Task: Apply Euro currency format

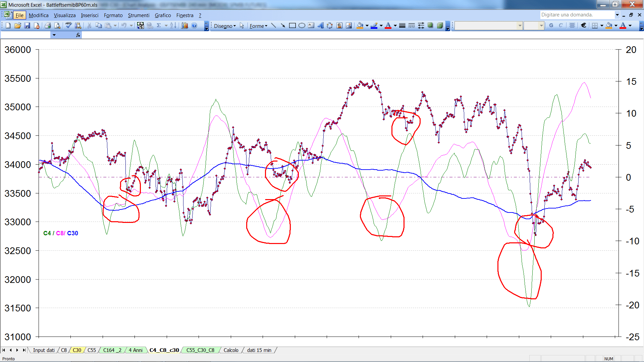Action: pyautogui.click(x=584, y=25)
